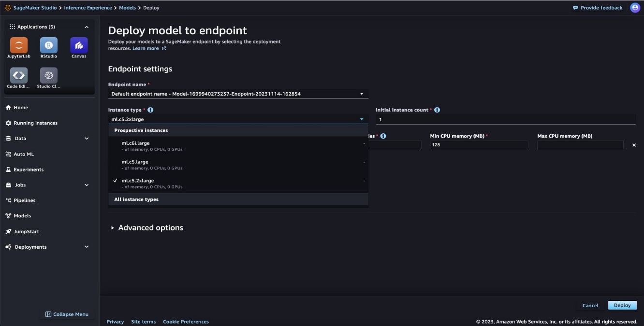644x326 pixels.
Task: Select the ml.c5.2xlarge instance option
Action: click(238, 184)
